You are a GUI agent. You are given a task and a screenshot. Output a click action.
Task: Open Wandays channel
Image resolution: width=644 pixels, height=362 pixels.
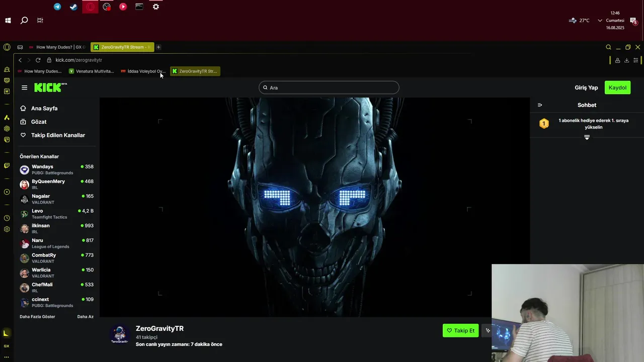(x=56, y=169)
